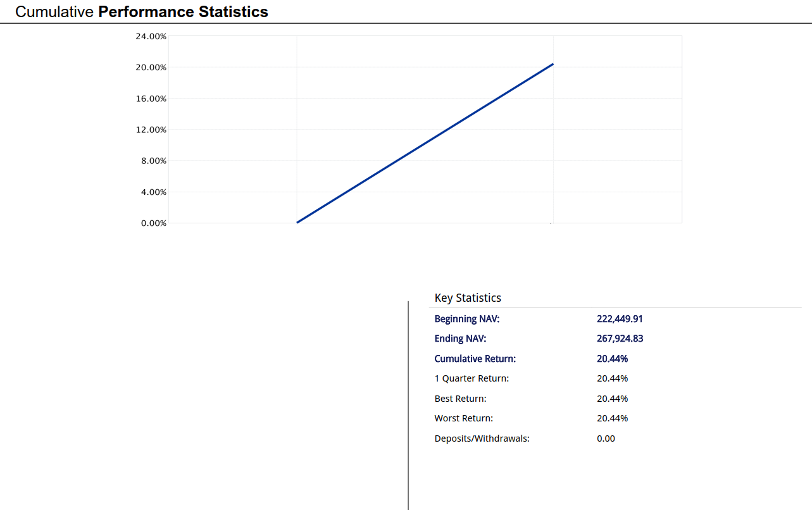Screen dimensions: 812x510
Task: Select the Ending NAV label
Action: [460, 339]
